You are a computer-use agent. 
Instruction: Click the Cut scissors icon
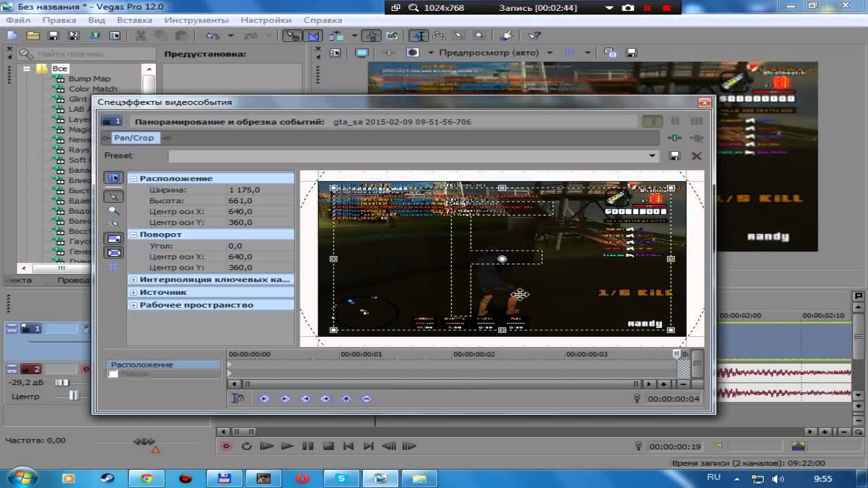140,36
